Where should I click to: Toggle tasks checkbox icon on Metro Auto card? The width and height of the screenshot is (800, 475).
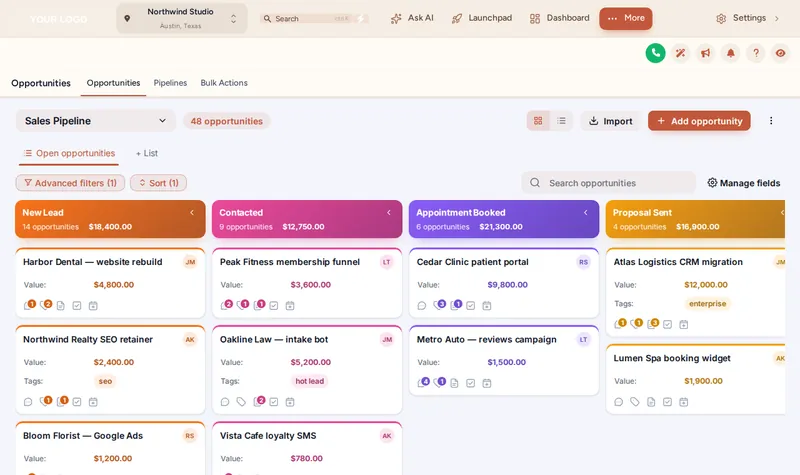pyautogui.click(x=471, y=383)
